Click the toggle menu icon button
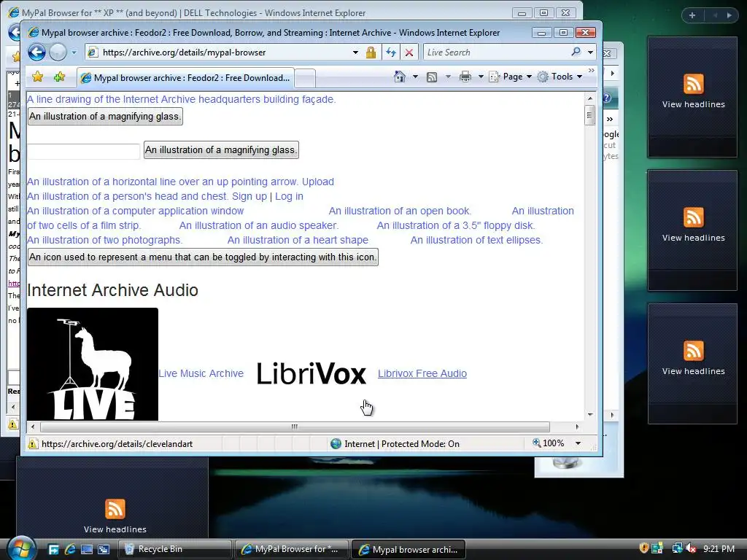 point(203,257)
